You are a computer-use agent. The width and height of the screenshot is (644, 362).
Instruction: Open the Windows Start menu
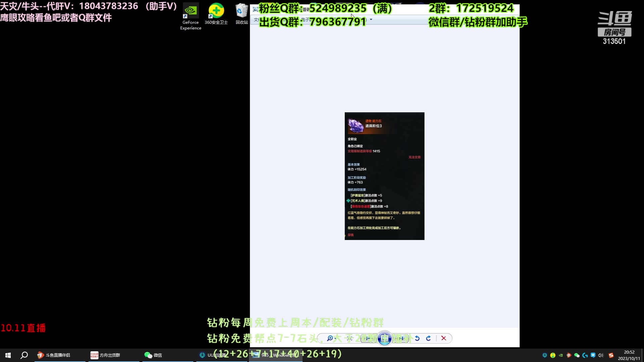(8, 355)
